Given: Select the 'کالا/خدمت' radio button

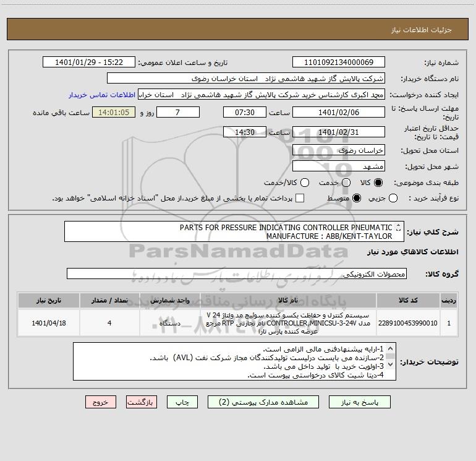Looking at the screenshot, I should [x=305, y=183].
